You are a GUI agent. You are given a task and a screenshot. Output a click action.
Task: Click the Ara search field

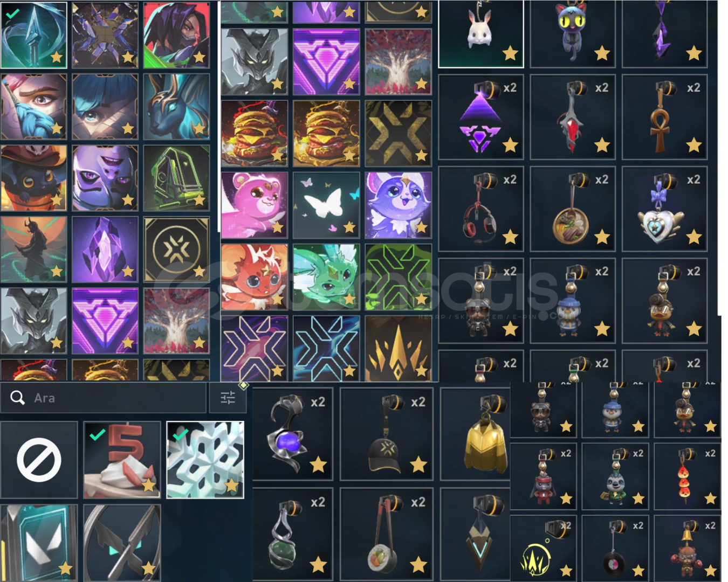tap(104, 398)
